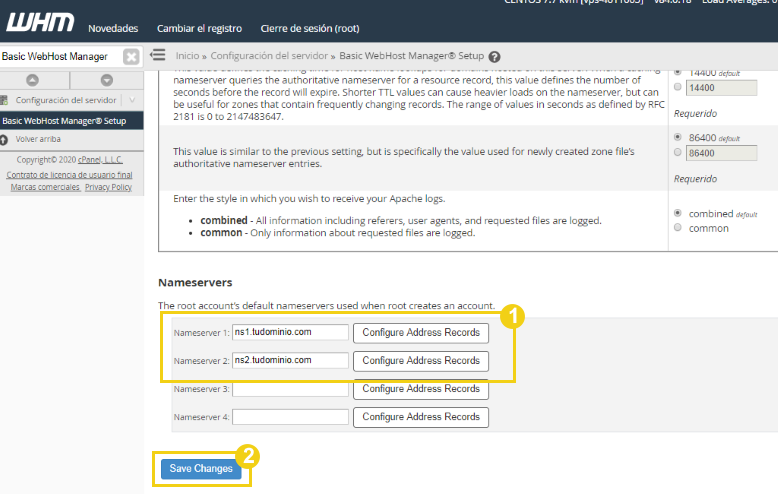
Task: Clear the sidebar search box with X
Action: point(131,57)
